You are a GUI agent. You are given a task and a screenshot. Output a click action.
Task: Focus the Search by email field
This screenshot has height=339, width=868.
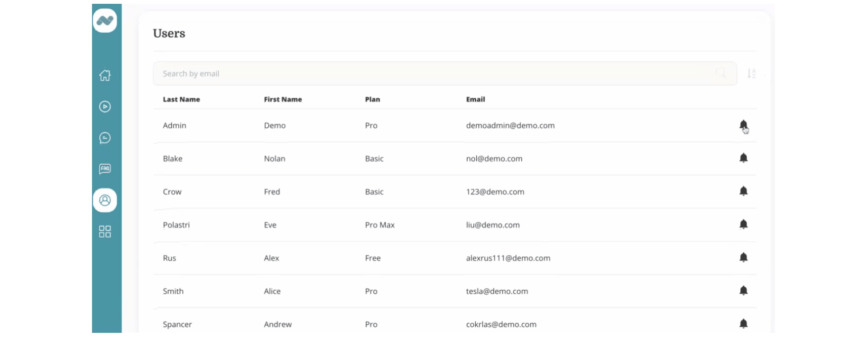point(427,74)
